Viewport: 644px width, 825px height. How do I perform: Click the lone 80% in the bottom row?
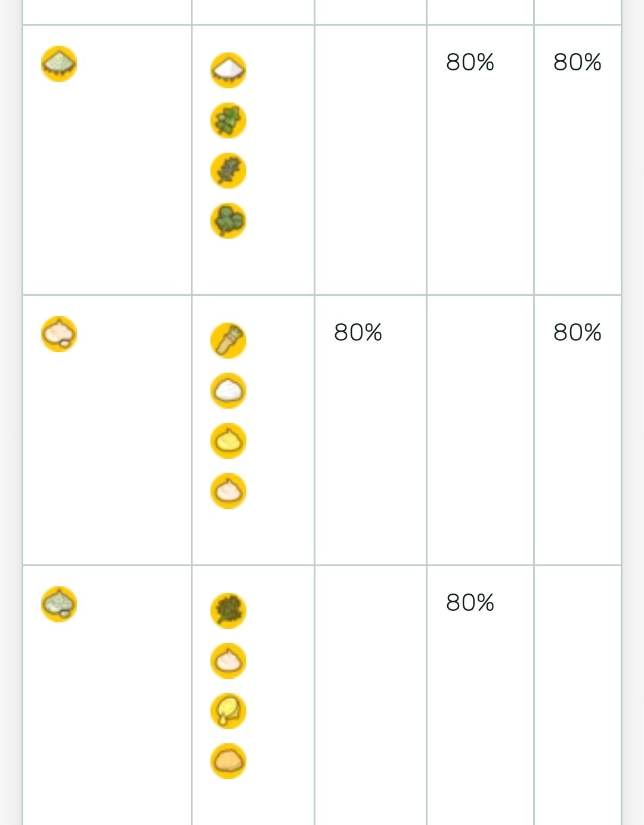[x=470, y=602]
